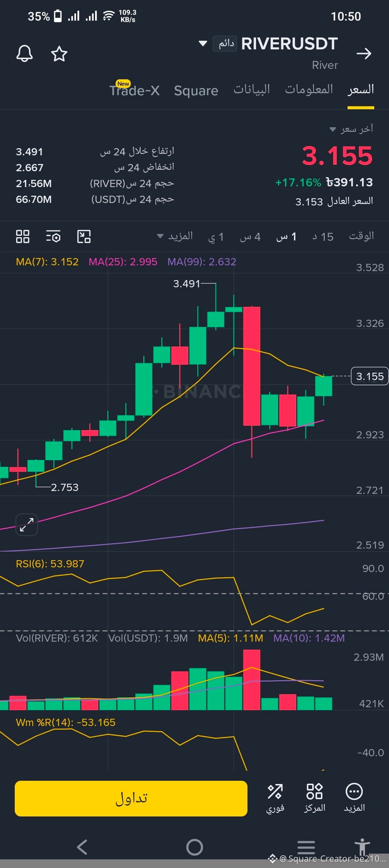Tap the 3.491 high marker on the chart

pos(187,284)
